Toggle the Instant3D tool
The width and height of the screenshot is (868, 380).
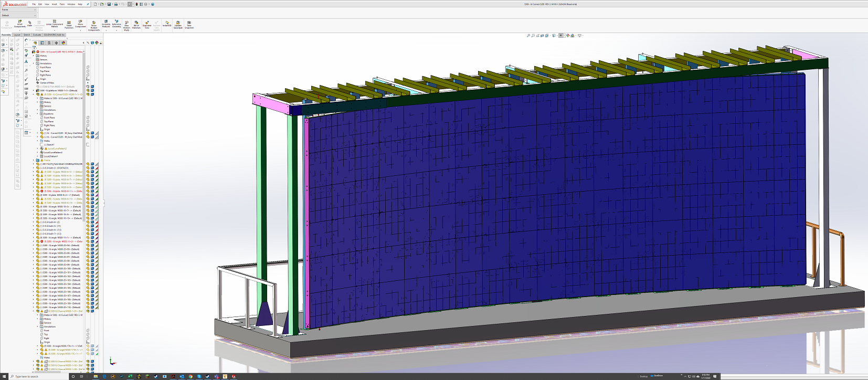(167, 24)
